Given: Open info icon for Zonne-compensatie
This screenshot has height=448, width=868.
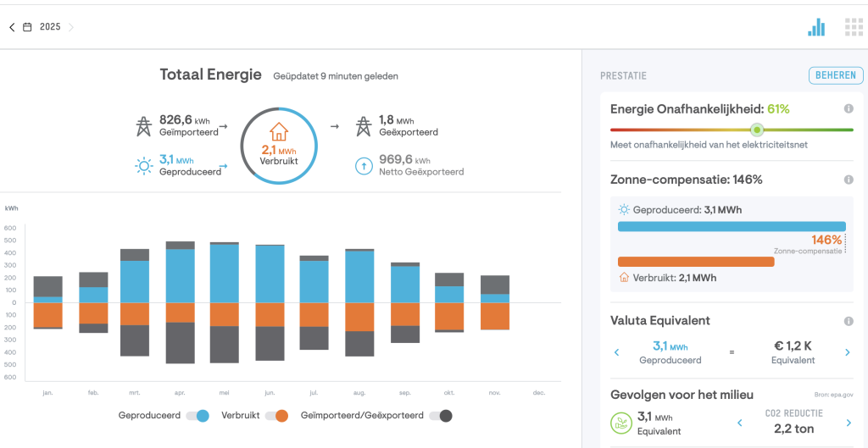Looking at the screenshot, I should coord(848,180).
